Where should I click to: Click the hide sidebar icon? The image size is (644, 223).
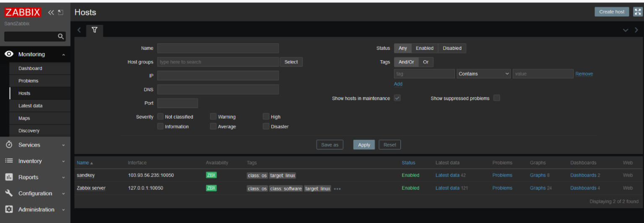[61, 13]
